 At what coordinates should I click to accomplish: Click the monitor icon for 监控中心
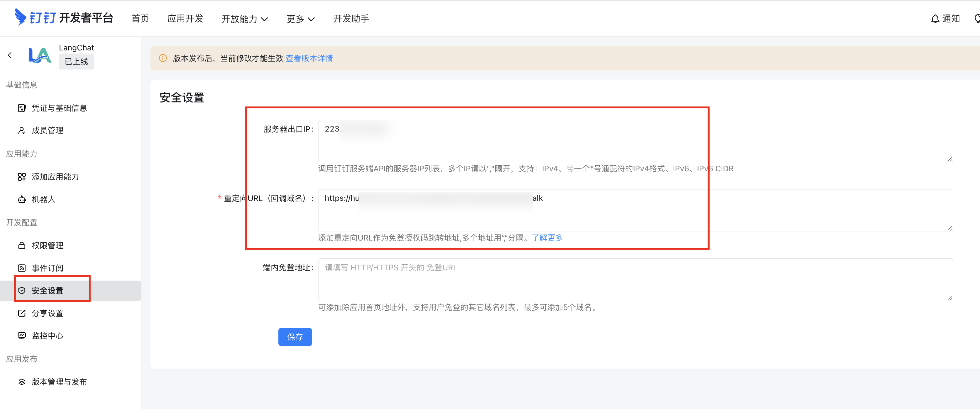(x=22, y=336)
